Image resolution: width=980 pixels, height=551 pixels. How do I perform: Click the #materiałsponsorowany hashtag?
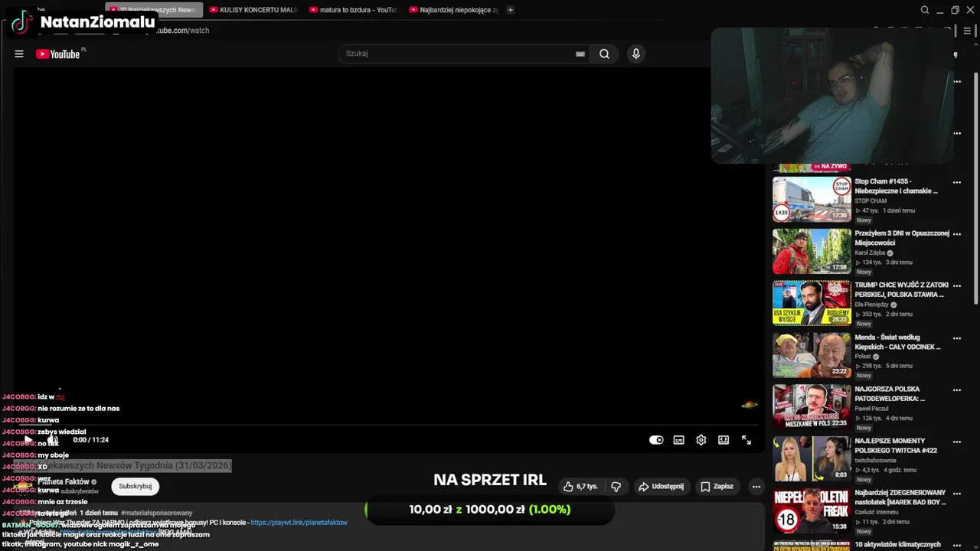pyautogui.click(x=157, y=513)
